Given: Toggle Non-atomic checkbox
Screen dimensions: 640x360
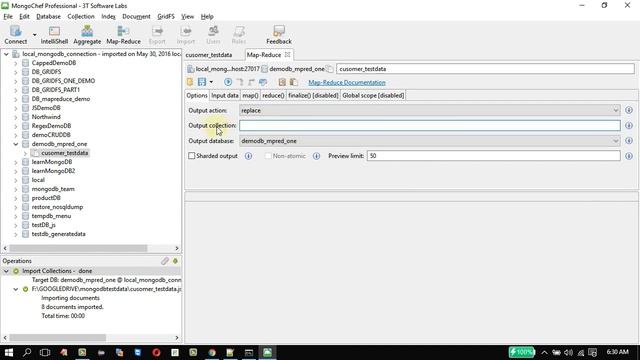Looking at the screenshot, I should click(x=268, y=156).
